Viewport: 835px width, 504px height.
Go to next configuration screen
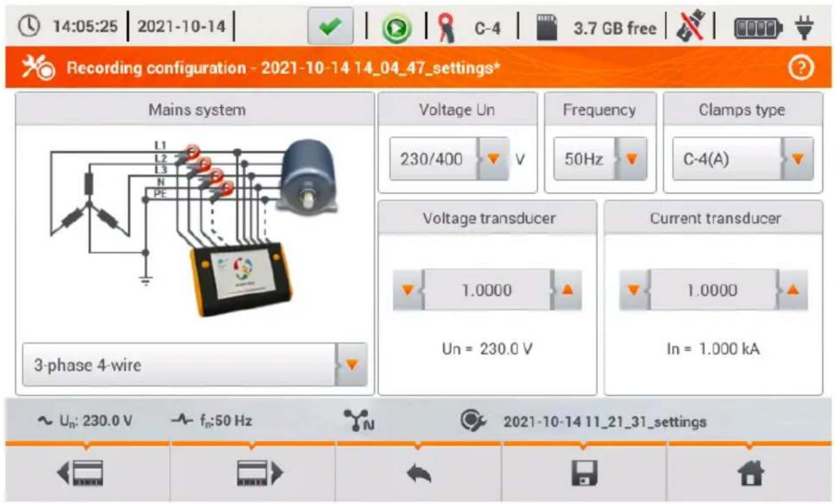[252, 474]
